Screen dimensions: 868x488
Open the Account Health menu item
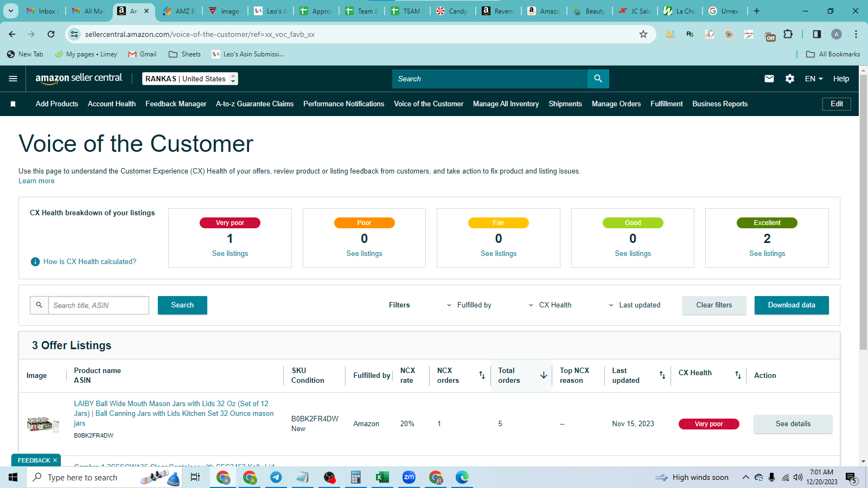click(x=112, y=104)
